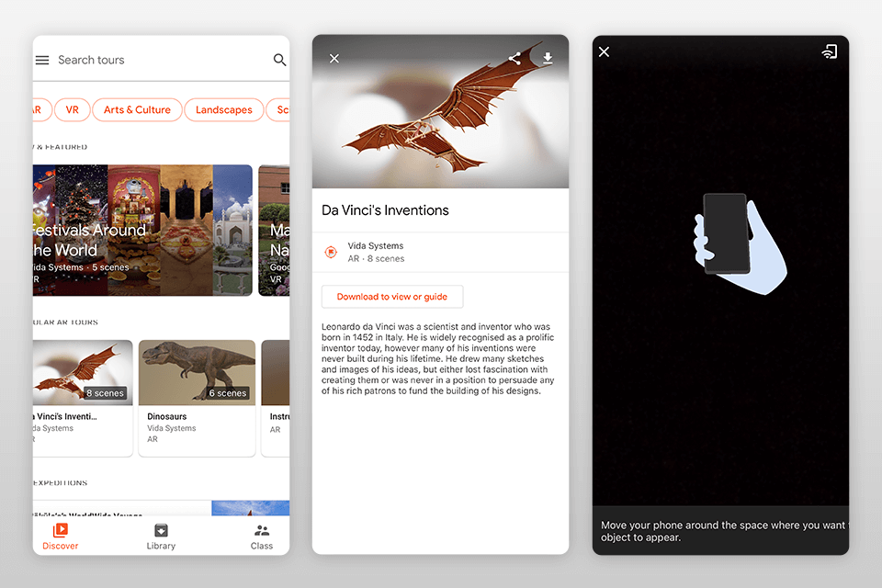The width and height of the screenshot is (882, 588).
Task: Tap the search magnifier icon
Action: [x=279, y=60]
